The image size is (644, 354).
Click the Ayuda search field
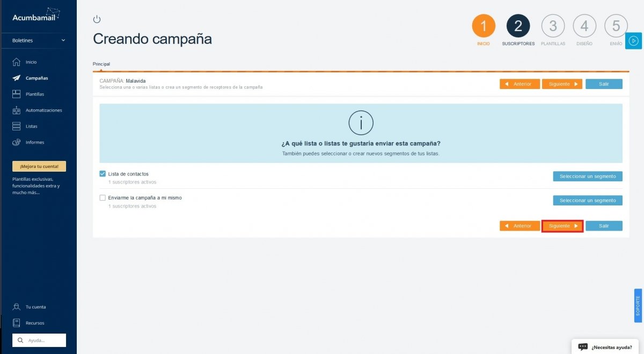pos(39,340)
